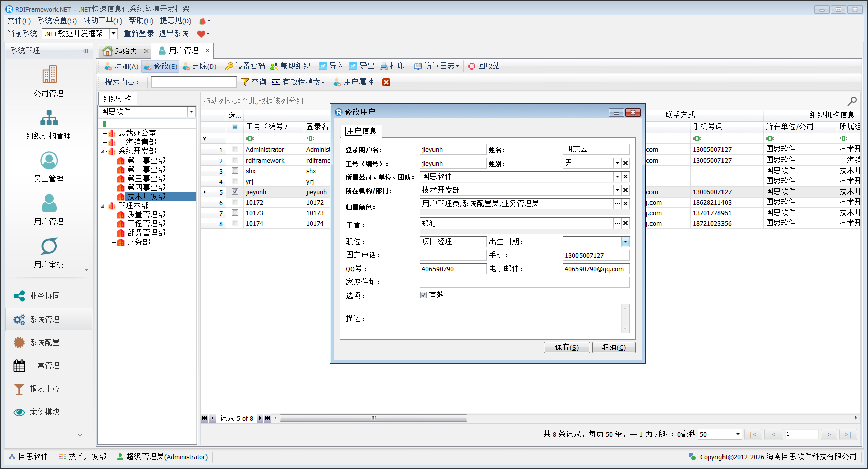Open the 辅助工具(T) menu

pos(103,21)
